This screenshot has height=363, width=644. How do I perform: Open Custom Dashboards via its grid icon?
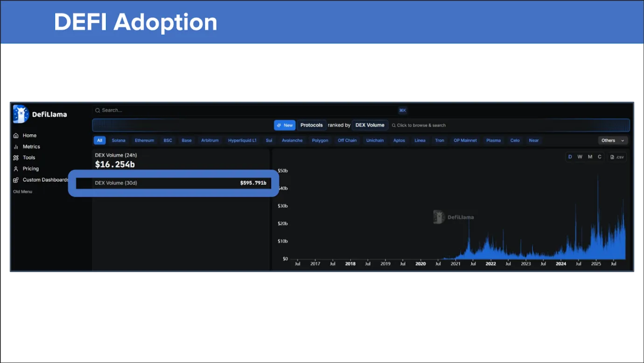pos(16,180)
